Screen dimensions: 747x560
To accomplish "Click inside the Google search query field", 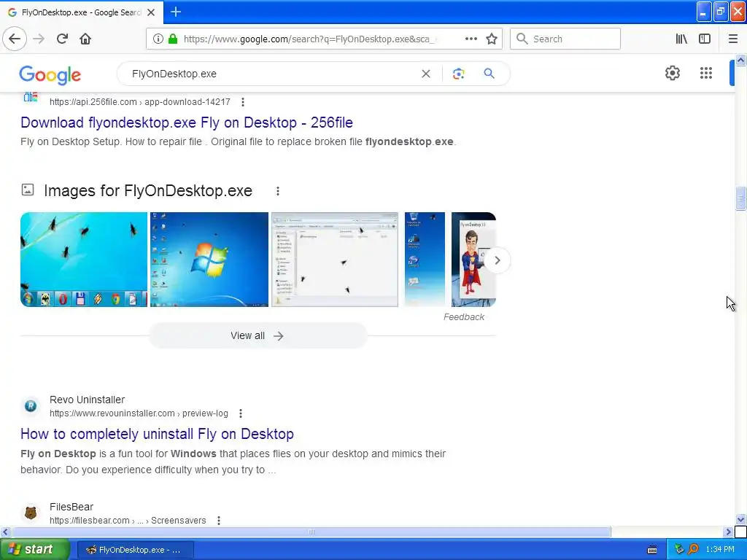I will coord(271,74).
